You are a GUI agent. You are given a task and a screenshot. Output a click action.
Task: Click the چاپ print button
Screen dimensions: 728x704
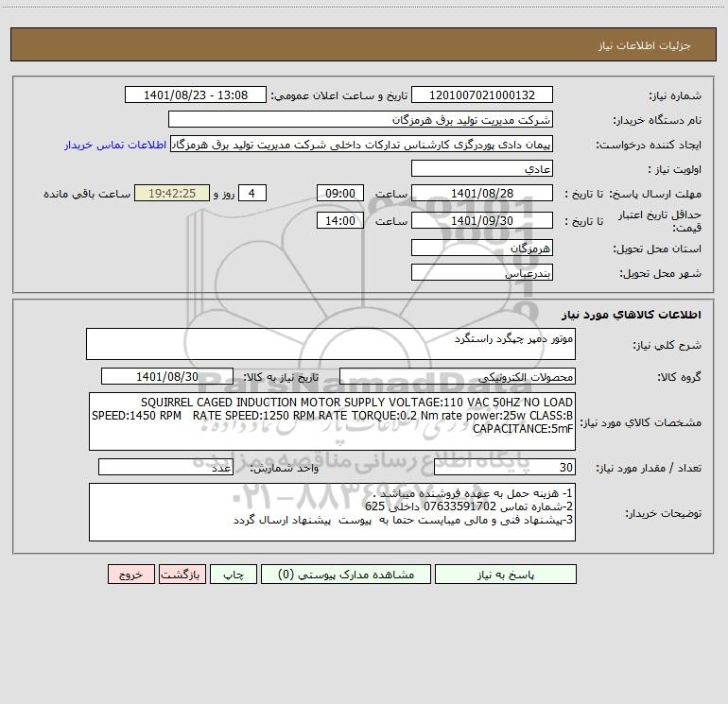click(234, 575)
